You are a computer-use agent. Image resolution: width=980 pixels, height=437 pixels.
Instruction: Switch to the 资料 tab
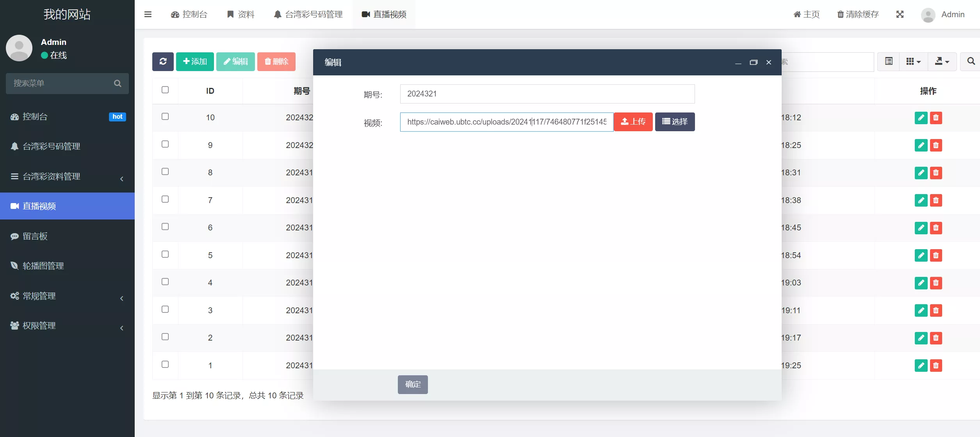240,14
